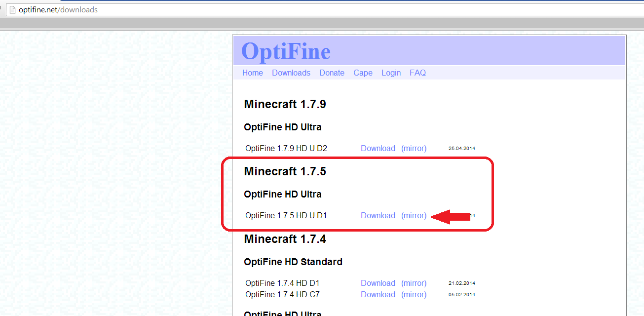The image size is (644, 316).
Task: Focus the optifine.net/downloads address bar
Action: 326,10
